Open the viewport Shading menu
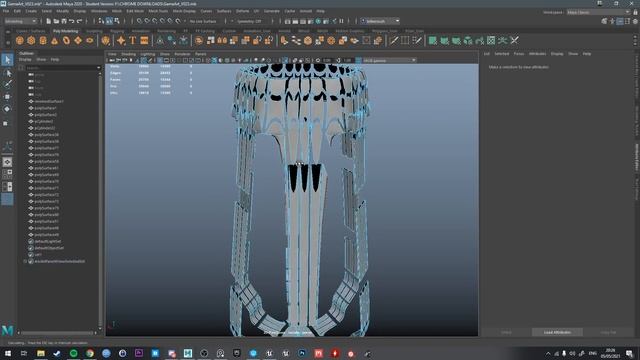The height and width of the screenshot is (360, 640). point(128,54)
